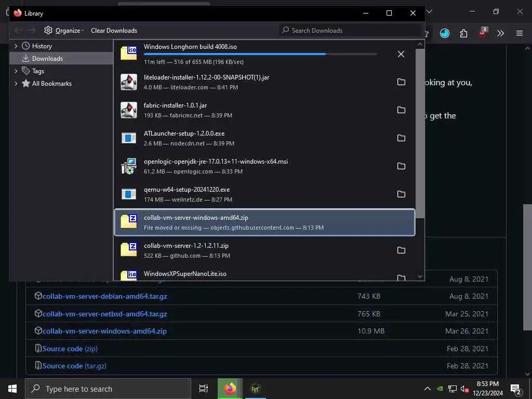Click the fabric-installer jar Java icon
Viewport: 532px width, 399px height.
129,110
